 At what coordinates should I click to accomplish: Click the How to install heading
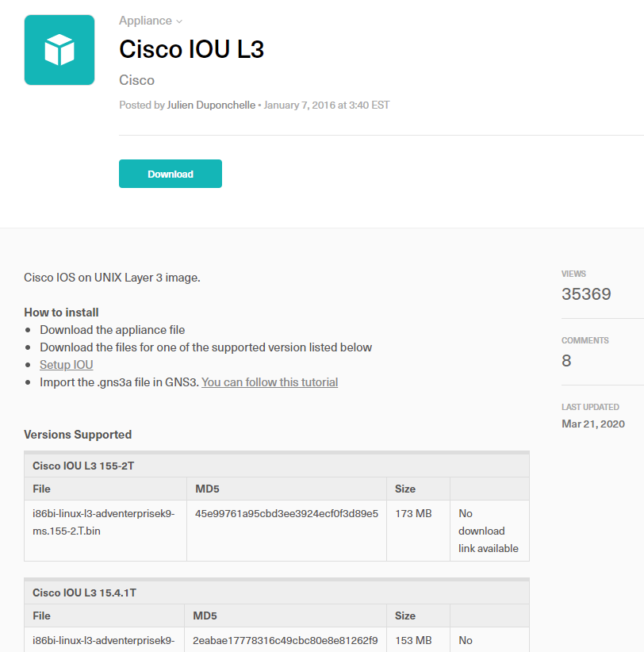point(62,313)
